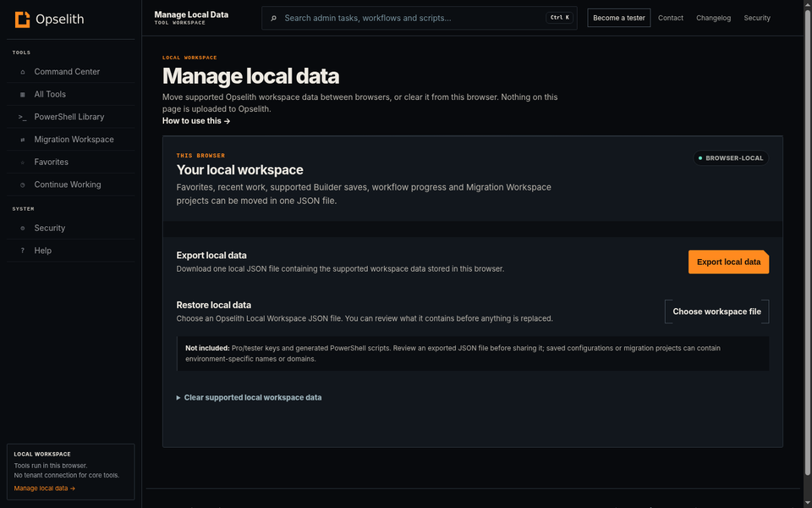Open the Changelog link

click(713, 18)
